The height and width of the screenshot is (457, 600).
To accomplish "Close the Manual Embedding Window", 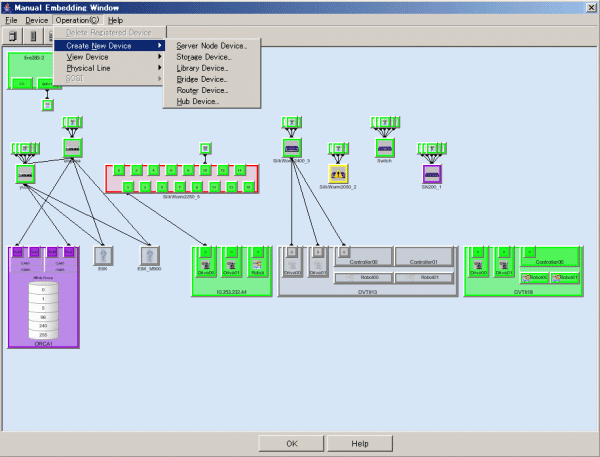I will click(591, 7).
